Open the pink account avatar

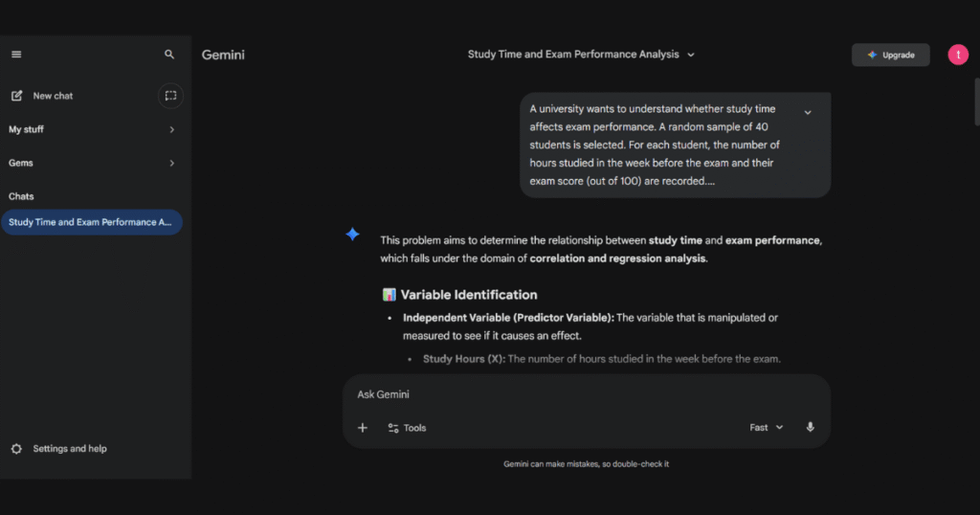pos(958,55)
